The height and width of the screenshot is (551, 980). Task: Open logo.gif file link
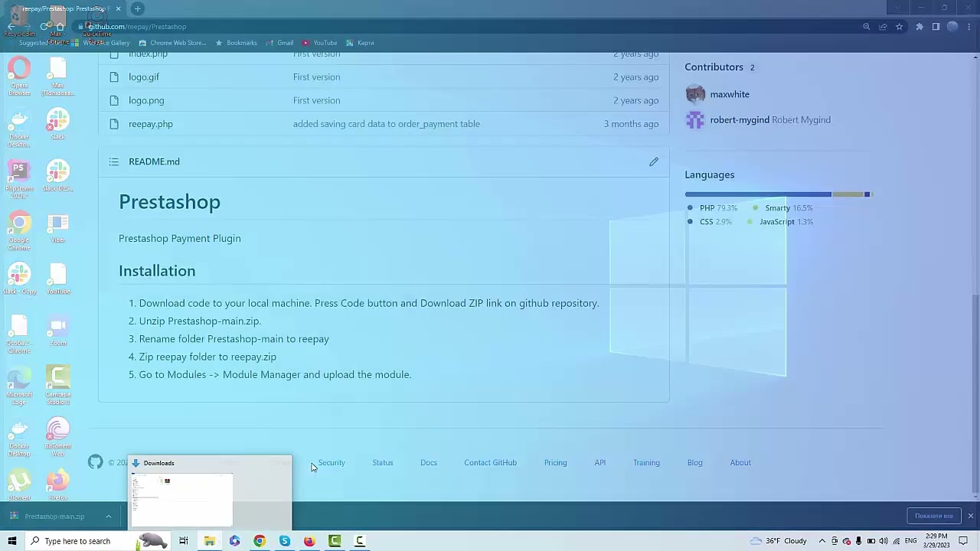(x=144, y=77)
